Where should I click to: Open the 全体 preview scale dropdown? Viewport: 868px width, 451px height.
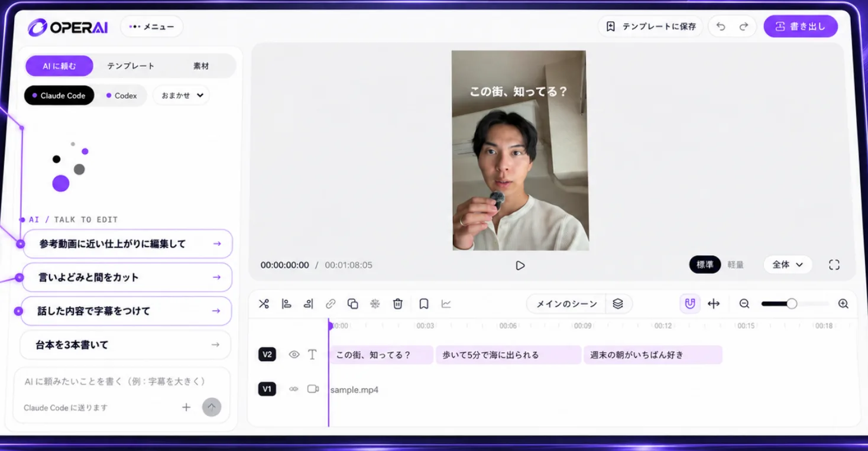(x=788, y=265)
